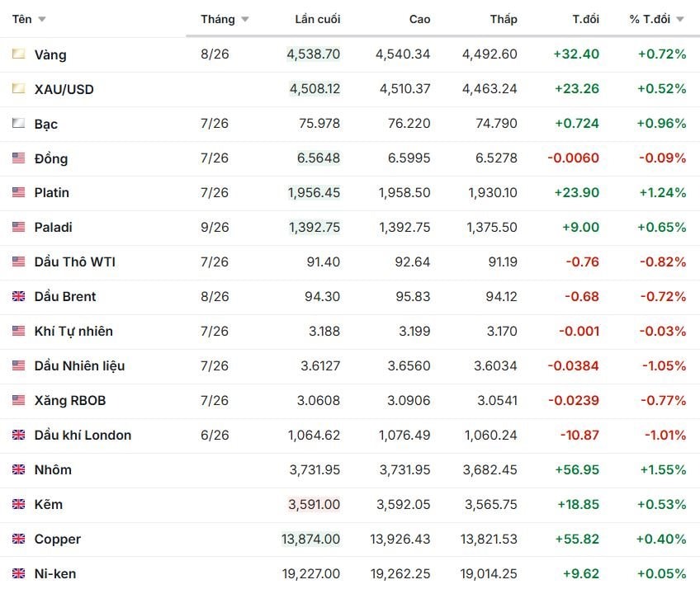
Task: Open the Dầu khí London link
Action: click(83, 435)
